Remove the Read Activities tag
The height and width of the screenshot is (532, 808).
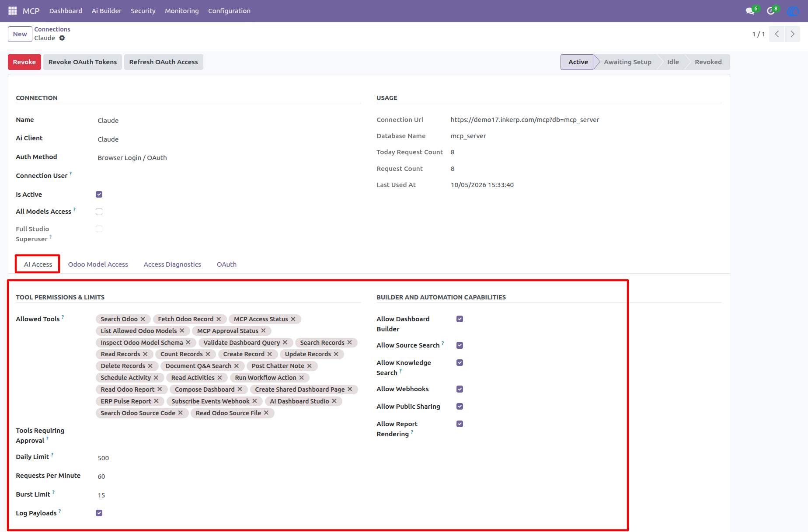coord(219,378)
